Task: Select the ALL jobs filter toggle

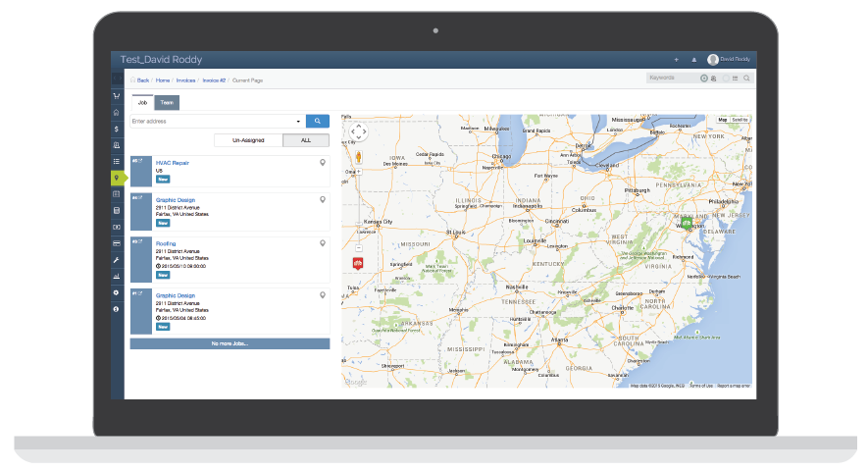Action: click(305, 140)
